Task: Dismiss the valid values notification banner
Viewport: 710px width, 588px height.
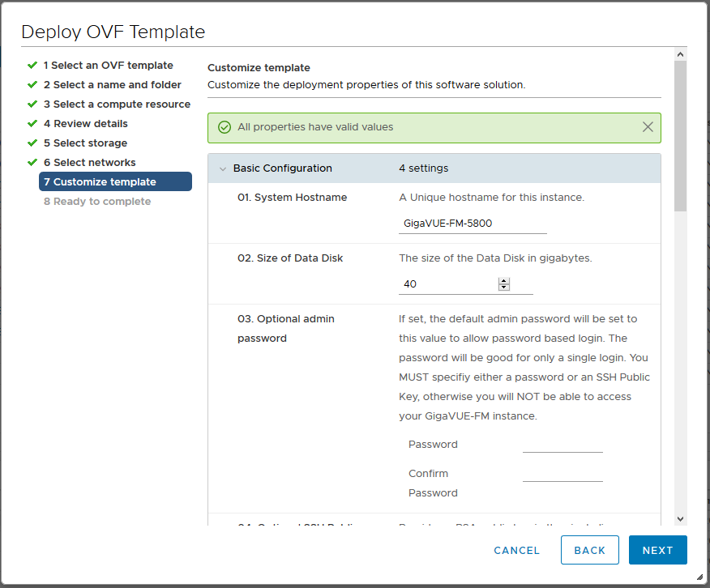Action: [648, 127]
